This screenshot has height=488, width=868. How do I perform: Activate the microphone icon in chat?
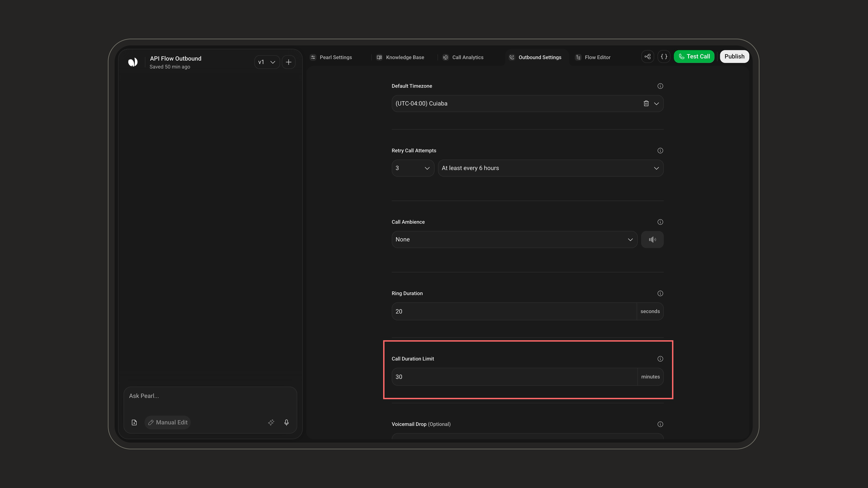tap(286, 422)
